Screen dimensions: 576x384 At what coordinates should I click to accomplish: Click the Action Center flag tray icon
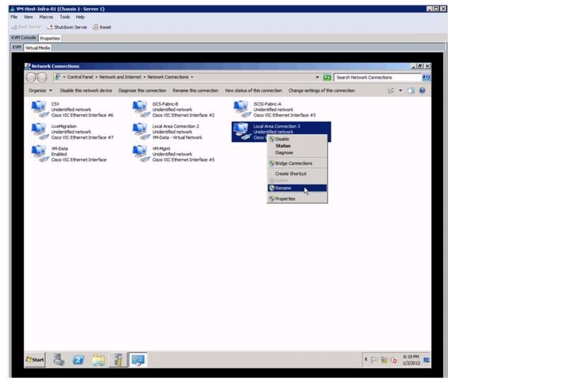(374, 360)
